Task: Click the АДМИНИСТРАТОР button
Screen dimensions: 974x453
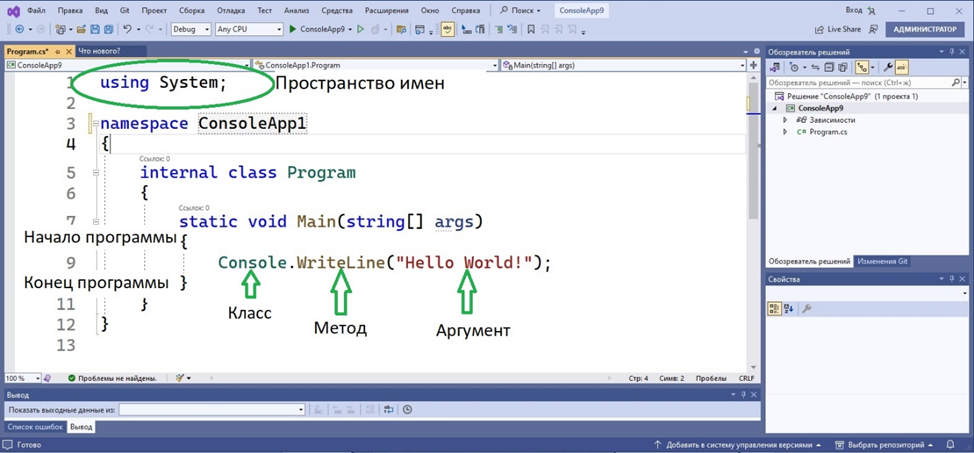Action: [x=925, y=30]
